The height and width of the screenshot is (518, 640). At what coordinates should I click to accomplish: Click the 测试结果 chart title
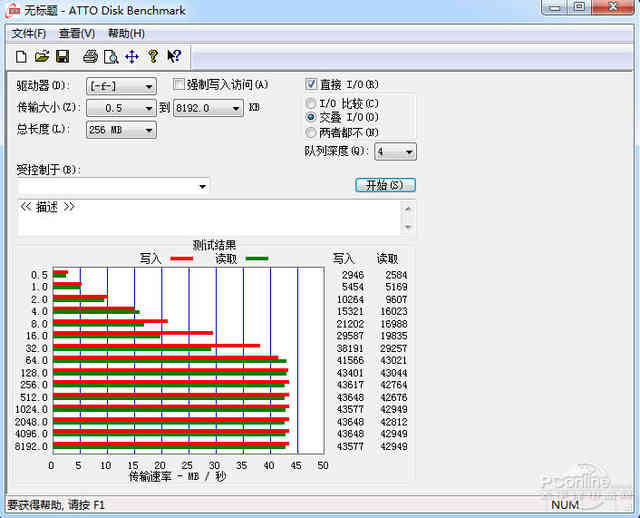coord(214,245)
